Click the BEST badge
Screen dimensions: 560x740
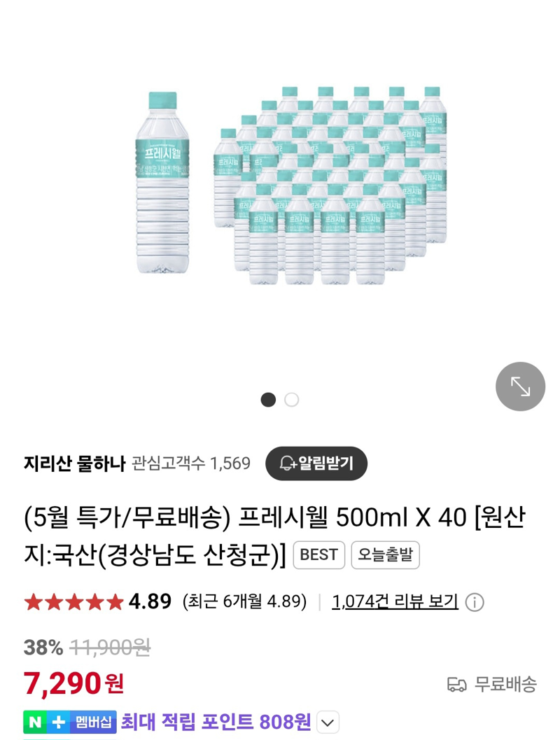coord(319,554)
